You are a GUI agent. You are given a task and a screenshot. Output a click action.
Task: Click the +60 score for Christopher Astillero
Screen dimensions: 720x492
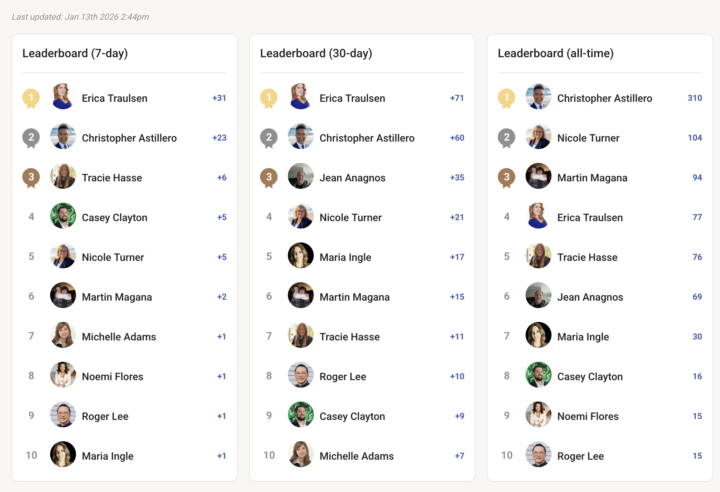[x=457, y=138]
